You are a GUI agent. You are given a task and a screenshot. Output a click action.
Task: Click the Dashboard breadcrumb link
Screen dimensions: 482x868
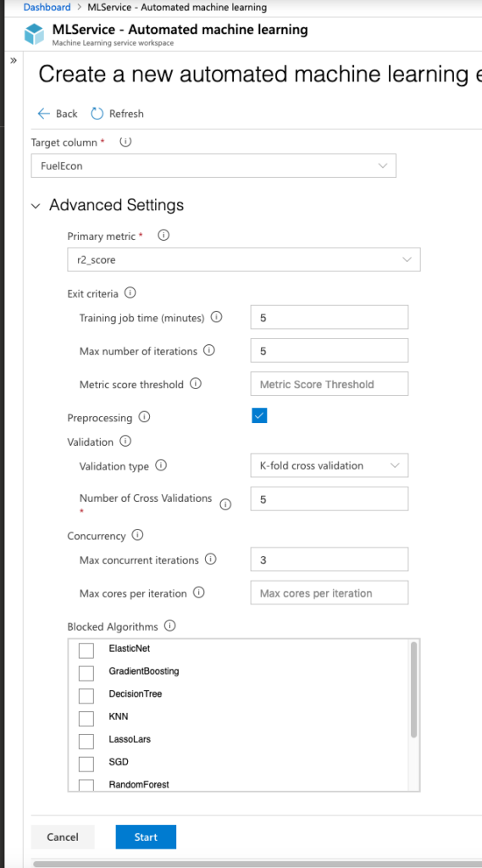pos(47,7)
